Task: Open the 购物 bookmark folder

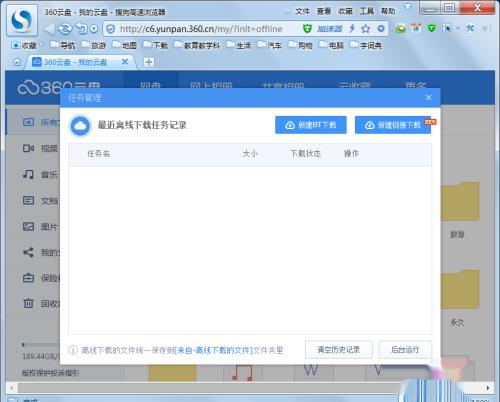Action: point(300,45)
